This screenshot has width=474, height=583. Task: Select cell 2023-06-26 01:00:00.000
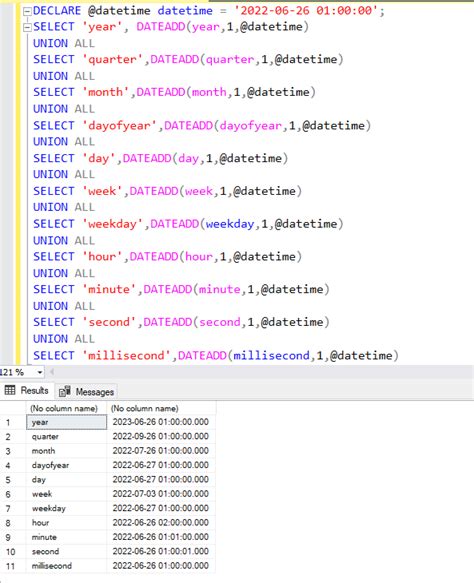click(x=161, y=422)
